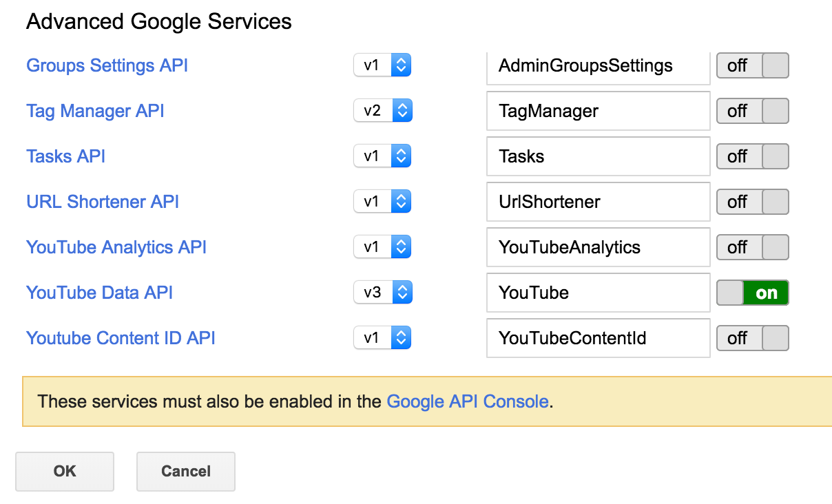
Task: Open the Groups Settings API link
Action: pyautogui.click(x=107, y=65)
